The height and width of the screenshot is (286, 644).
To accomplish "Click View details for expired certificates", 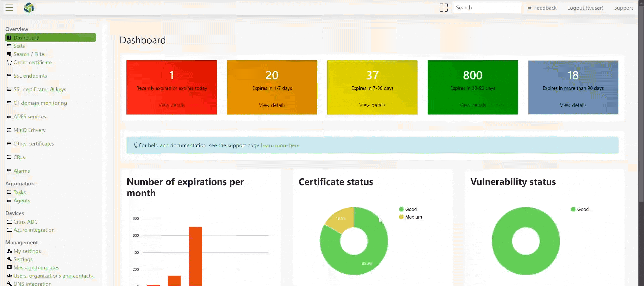I will (172, 105).
